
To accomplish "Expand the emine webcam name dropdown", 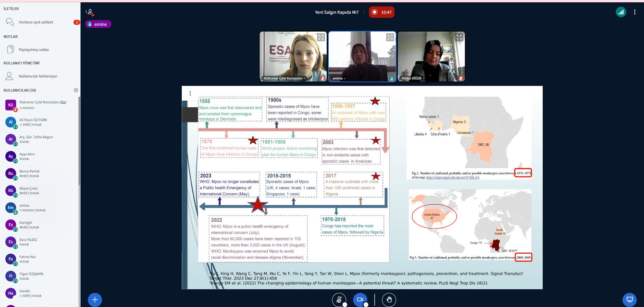I will 339,79.
